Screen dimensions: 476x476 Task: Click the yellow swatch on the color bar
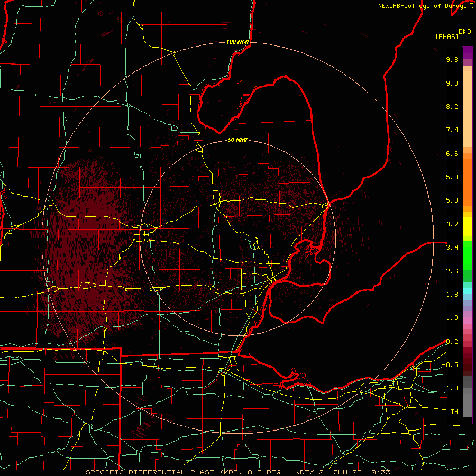click(467, 226)
